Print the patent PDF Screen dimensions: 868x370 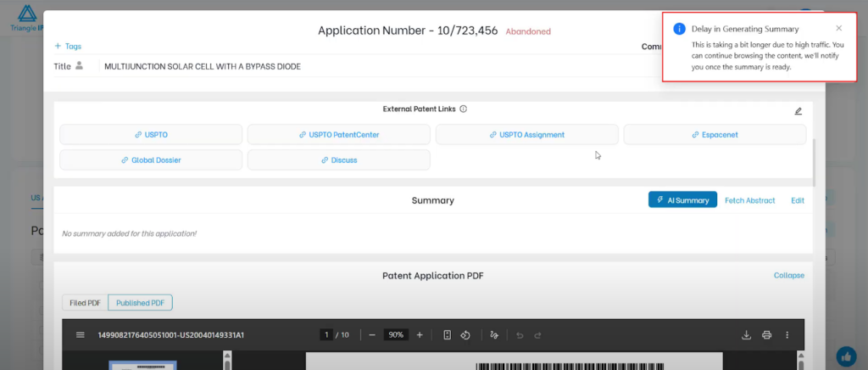click(767, 335)
